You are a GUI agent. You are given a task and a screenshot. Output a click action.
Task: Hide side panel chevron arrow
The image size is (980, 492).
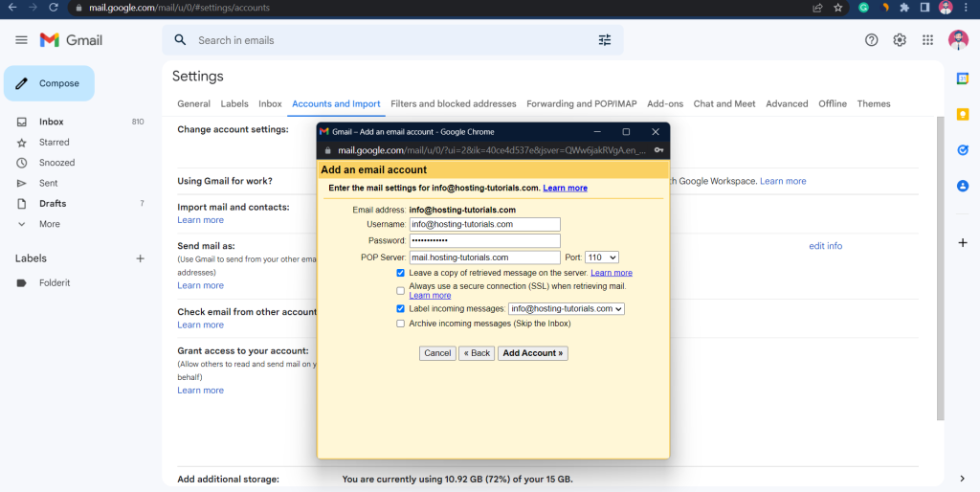pyautogui.click(x=963, y=479)
